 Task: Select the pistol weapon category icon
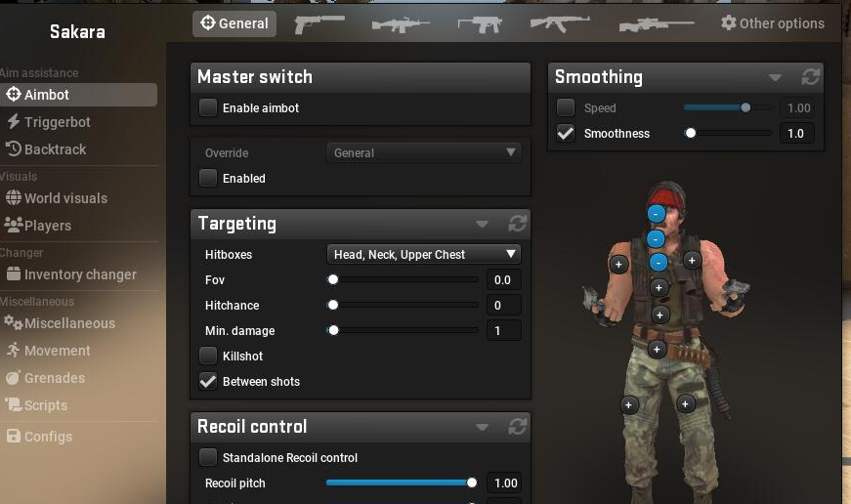(x=319, y=23)
